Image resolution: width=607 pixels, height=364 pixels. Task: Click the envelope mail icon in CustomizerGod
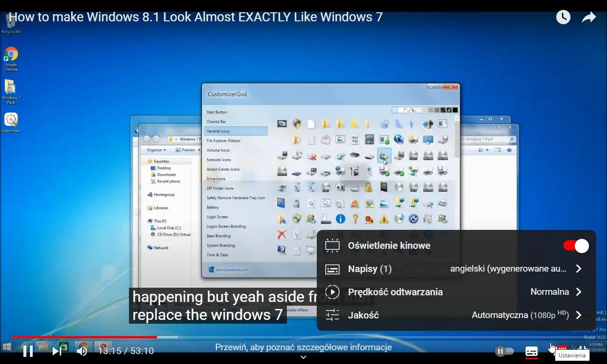tap(325, 139)
